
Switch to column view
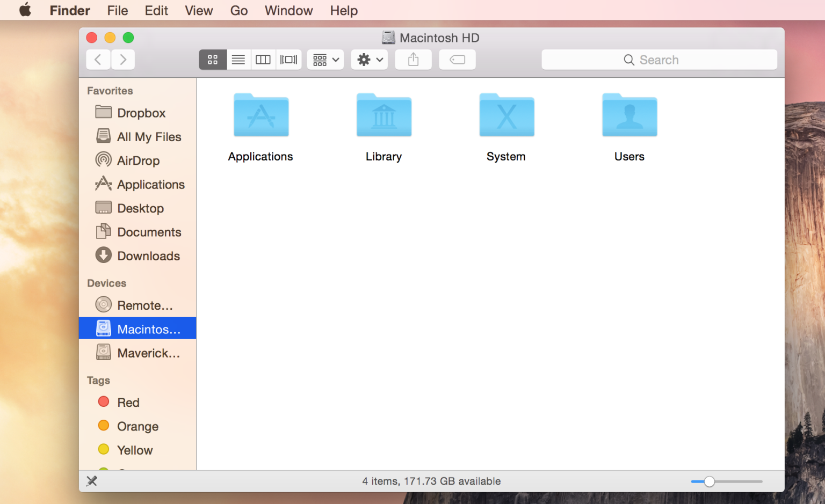(263, 60)
